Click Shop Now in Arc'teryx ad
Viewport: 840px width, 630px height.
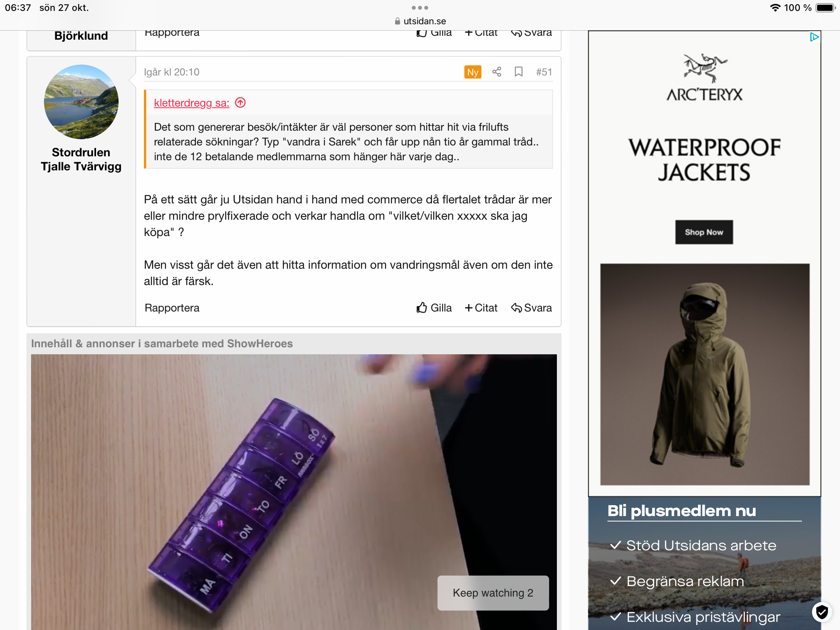click(x=704, y=232)
